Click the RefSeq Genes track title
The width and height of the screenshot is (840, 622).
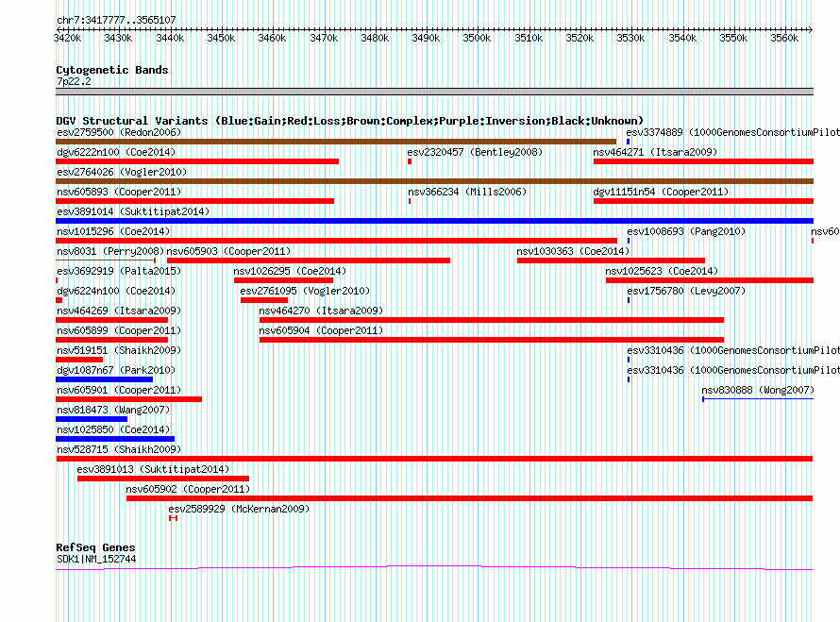point(95,547)
